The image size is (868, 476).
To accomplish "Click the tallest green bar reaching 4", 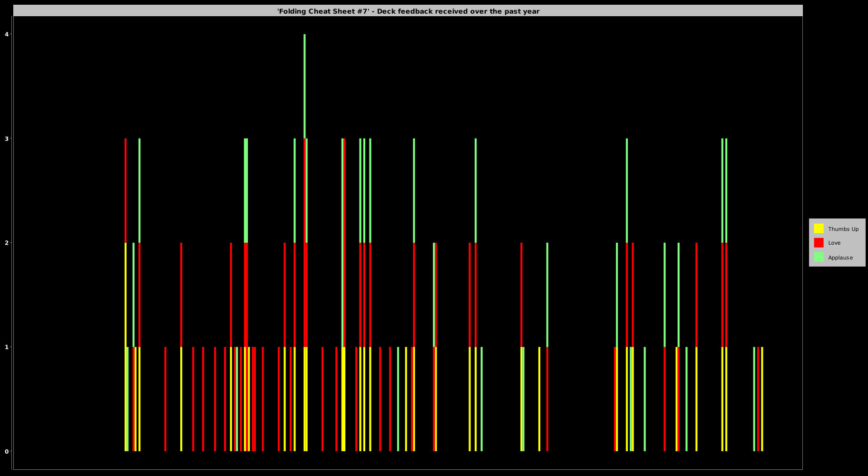I will coord(304,86).
